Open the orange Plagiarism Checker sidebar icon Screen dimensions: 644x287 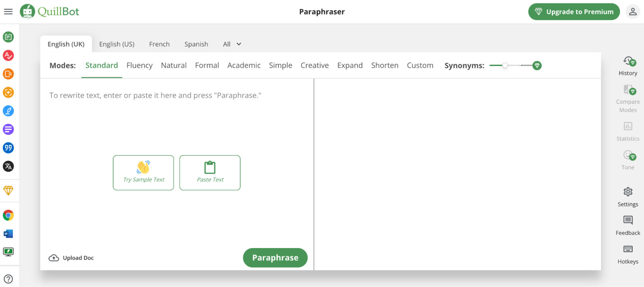pyautogui.click(x=8, y=74)
